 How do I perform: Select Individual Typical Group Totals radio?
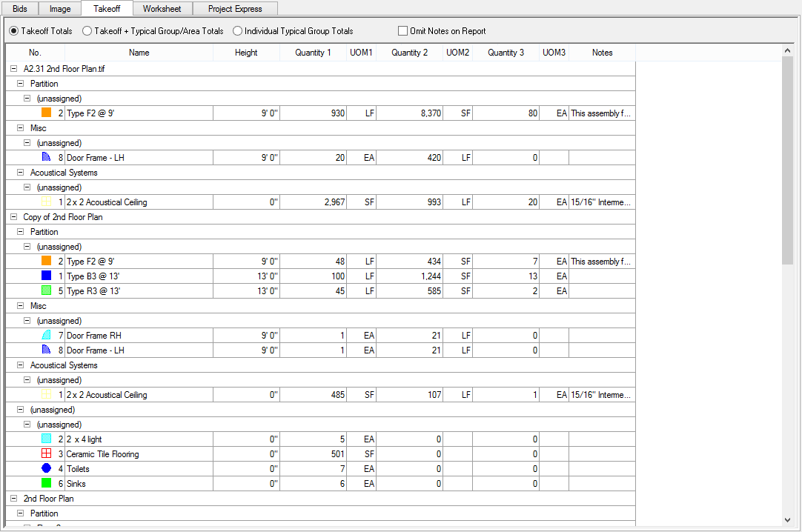(293, 31)
